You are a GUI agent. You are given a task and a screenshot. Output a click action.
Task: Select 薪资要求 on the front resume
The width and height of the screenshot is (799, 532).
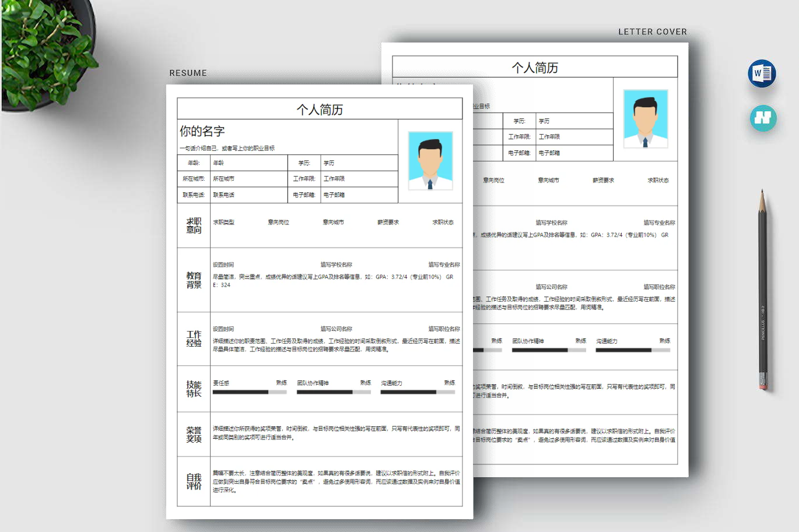[388, 222]
